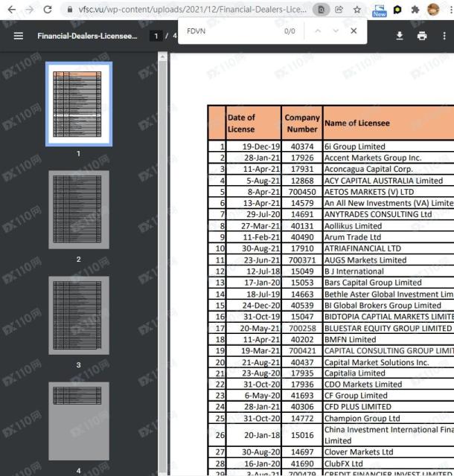Click ANYTRADES CONSULTING Ltd entry
The width and height of the screenshot is (454, 476).
pyautogui.click(x=378, y=214)
